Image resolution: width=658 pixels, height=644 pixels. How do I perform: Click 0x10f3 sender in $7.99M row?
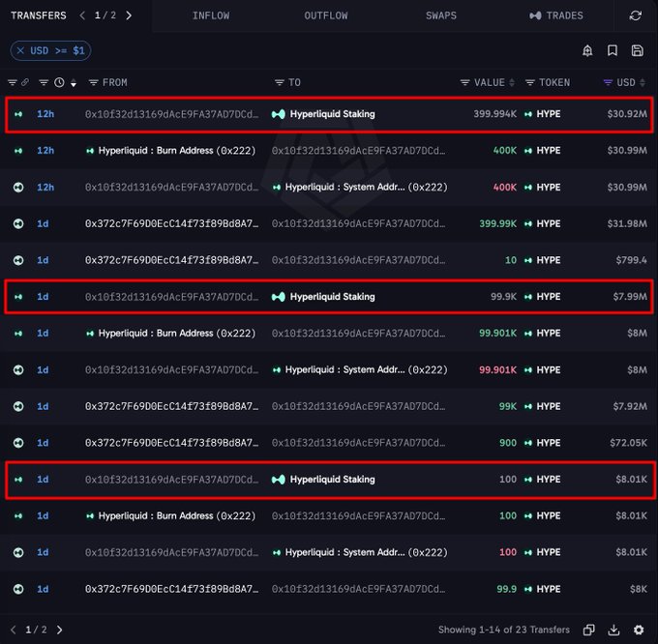point(171,297)
